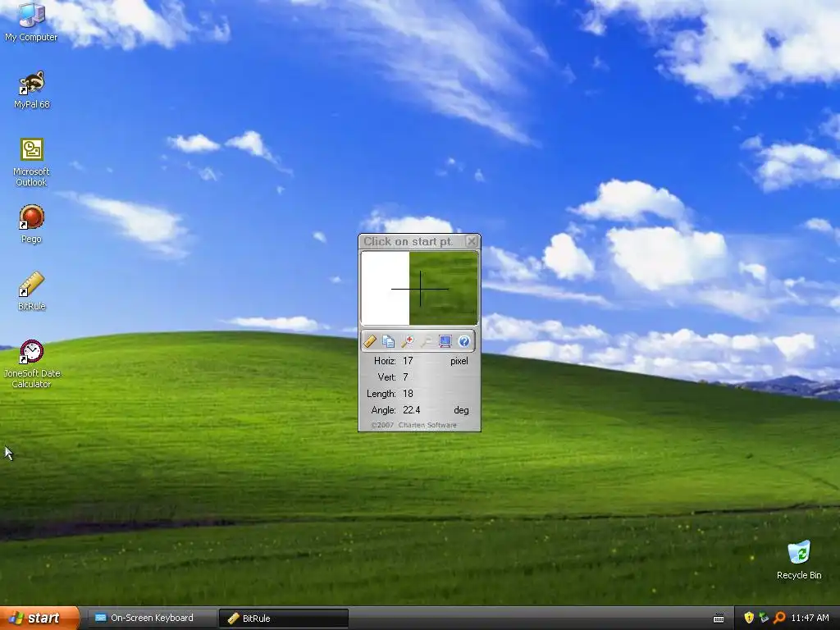
Task: Click the 'pixel' unit label in BitRule
Action: pos(459,361)
